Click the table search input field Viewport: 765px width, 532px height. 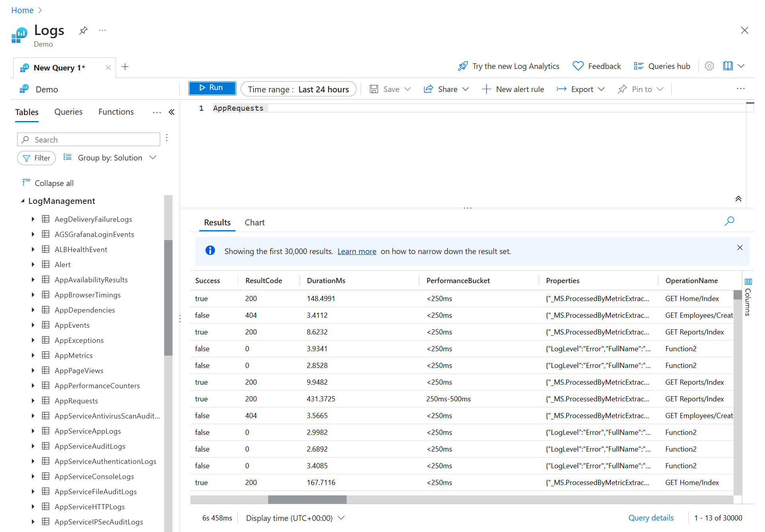point(88,139)
